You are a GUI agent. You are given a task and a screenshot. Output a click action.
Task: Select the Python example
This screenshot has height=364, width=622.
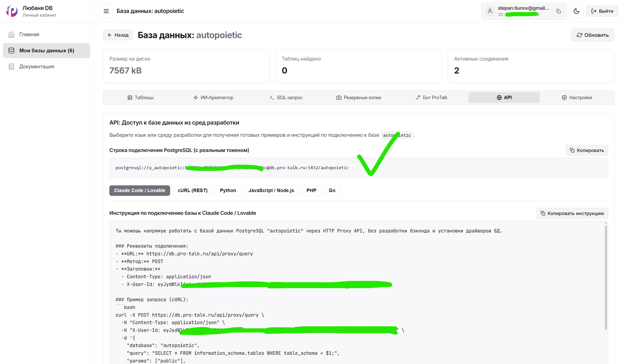[x=228, y=191]
